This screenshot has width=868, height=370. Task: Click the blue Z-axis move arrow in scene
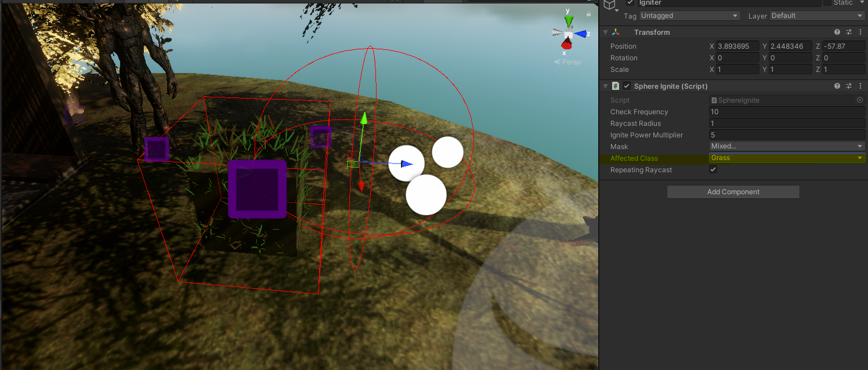pyautogui.click(x=407, y=164)
